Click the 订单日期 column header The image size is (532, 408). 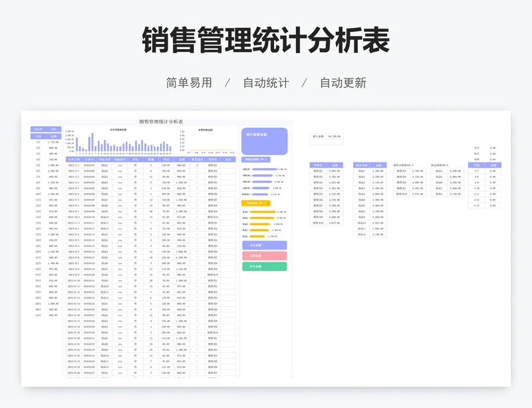coord(74,159)
